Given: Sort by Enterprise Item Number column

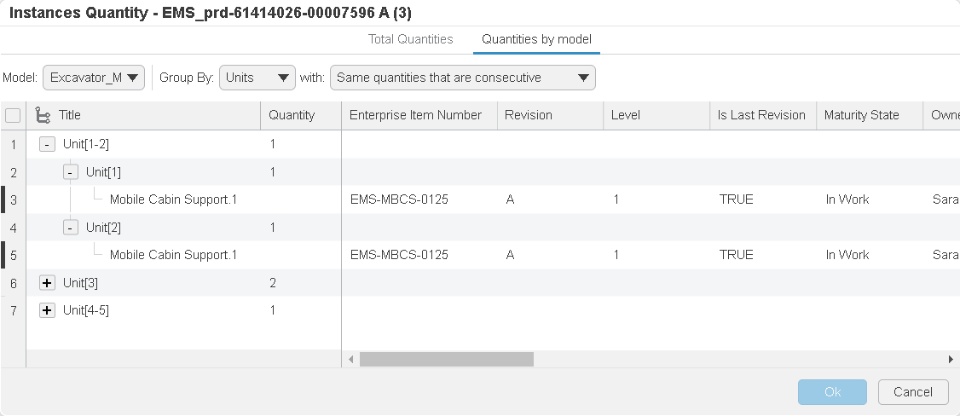Looking at the screenshot, I should click(415, 115).
